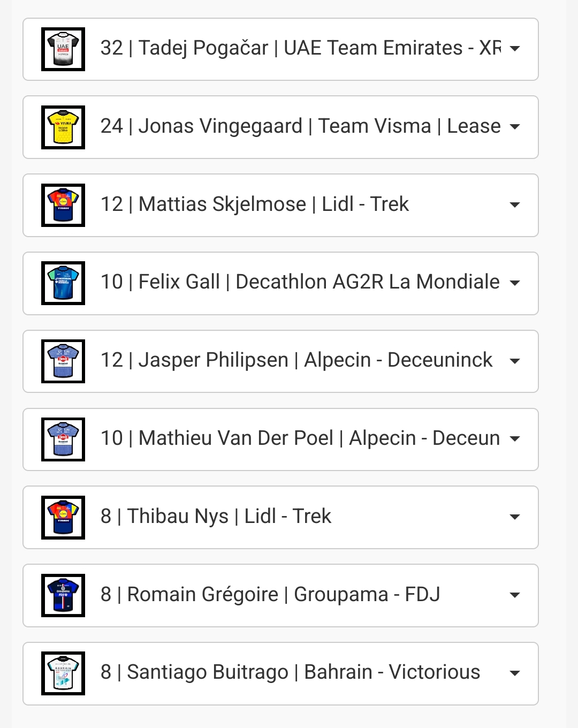Click Santiago Buitrago's Bahrain Victorious jersey icon
This screenshot has width=578, height=728.
pyautogui.click(x=63, y=673)
